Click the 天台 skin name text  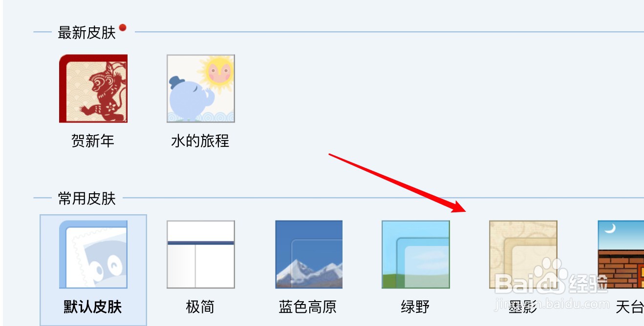[629, 307]
